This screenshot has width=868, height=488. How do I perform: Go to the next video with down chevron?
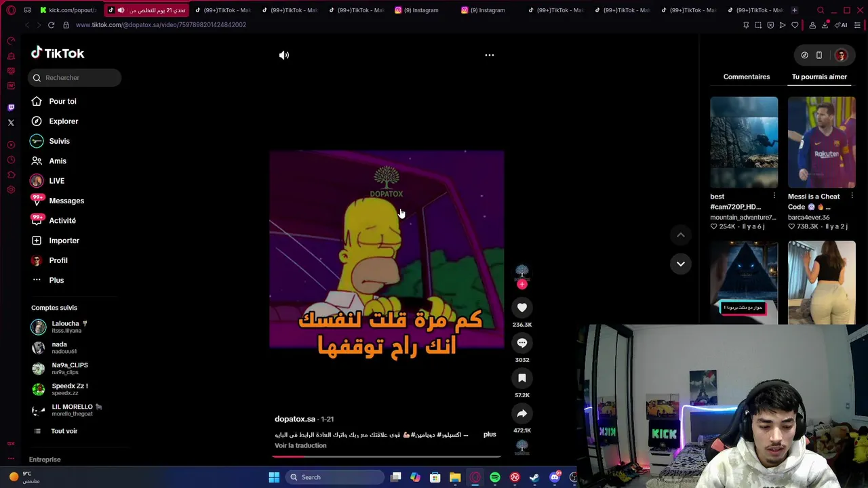[681, 264]
